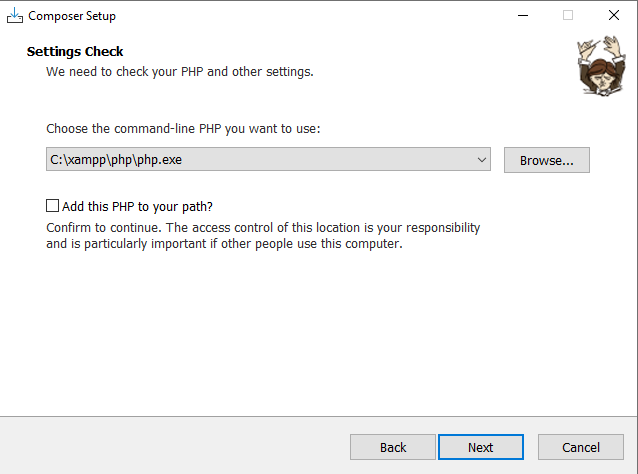
Task: Enable the 'Add this PHP to your path?' checkbox
Action: (53, 206)
